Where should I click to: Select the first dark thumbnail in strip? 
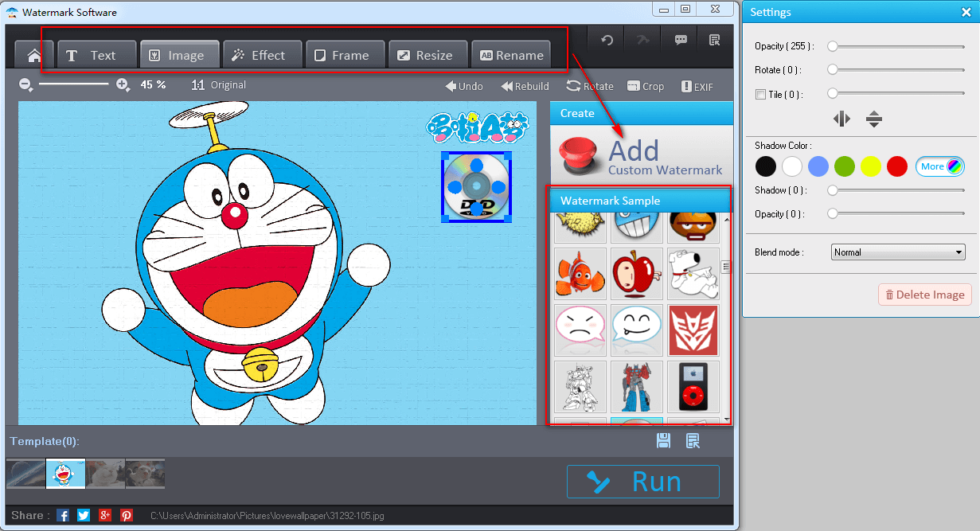tap(26, 474)
